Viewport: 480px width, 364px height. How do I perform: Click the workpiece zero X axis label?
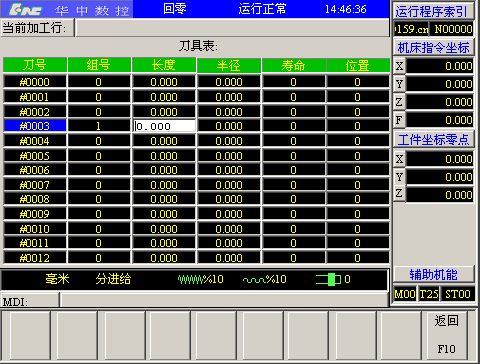click(x=399, y=159)
